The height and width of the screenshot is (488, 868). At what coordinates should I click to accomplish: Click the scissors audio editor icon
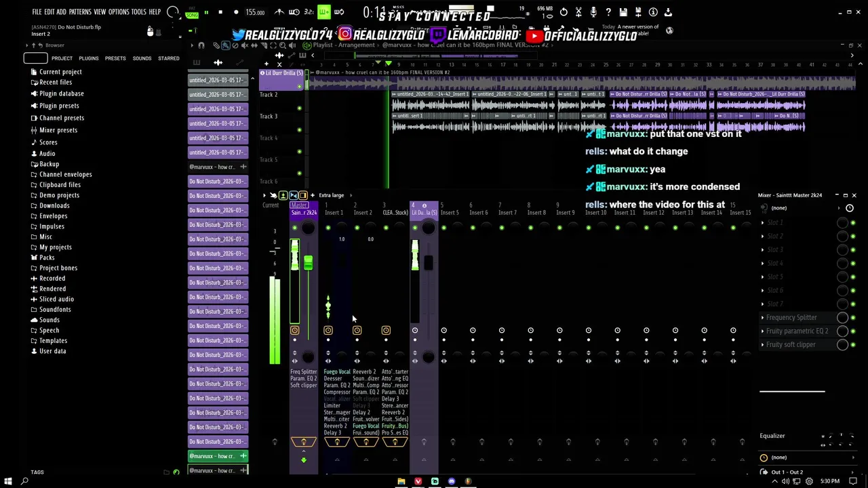578,12
